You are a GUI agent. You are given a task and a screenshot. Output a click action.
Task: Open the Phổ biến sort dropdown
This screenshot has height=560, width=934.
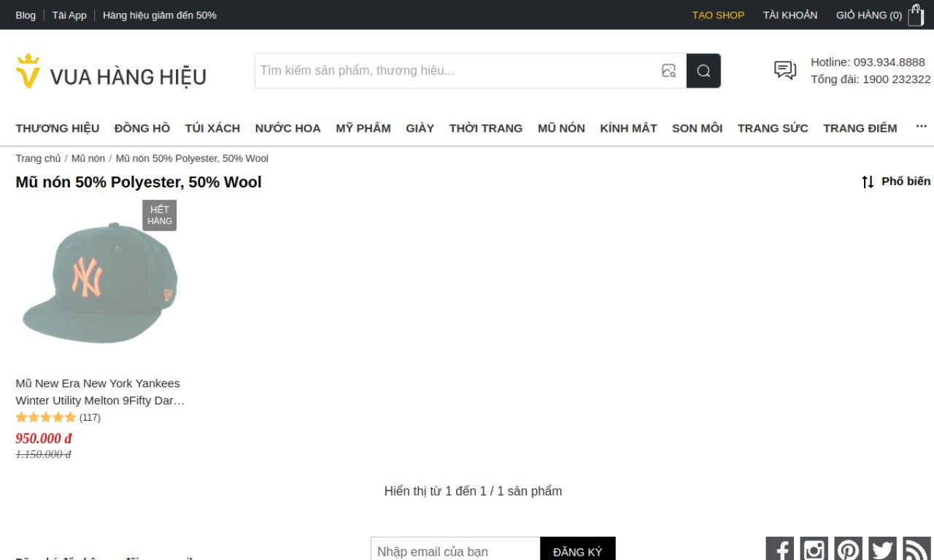[906, 181]
